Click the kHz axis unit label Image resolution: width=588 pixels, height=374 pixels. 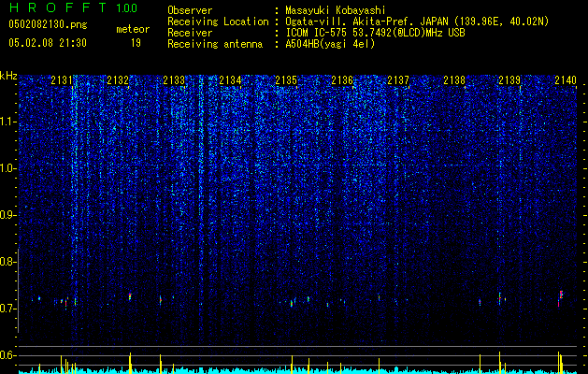coord(8,76)
